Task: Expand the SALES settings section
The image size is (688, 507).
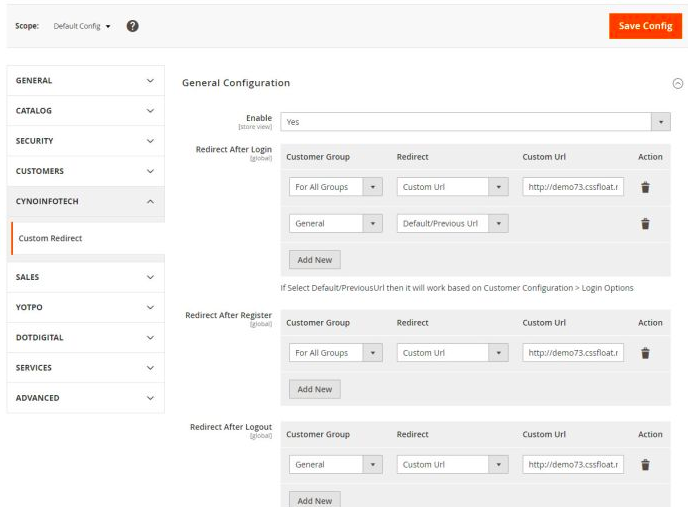Action: pyautogui.click(x=86, y=277)
